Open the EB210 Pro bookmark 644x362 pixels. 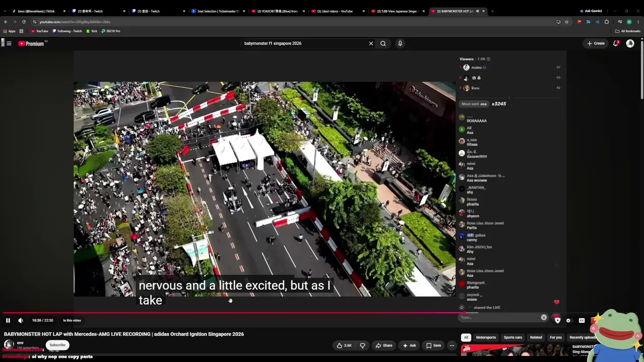click(111, 31)
